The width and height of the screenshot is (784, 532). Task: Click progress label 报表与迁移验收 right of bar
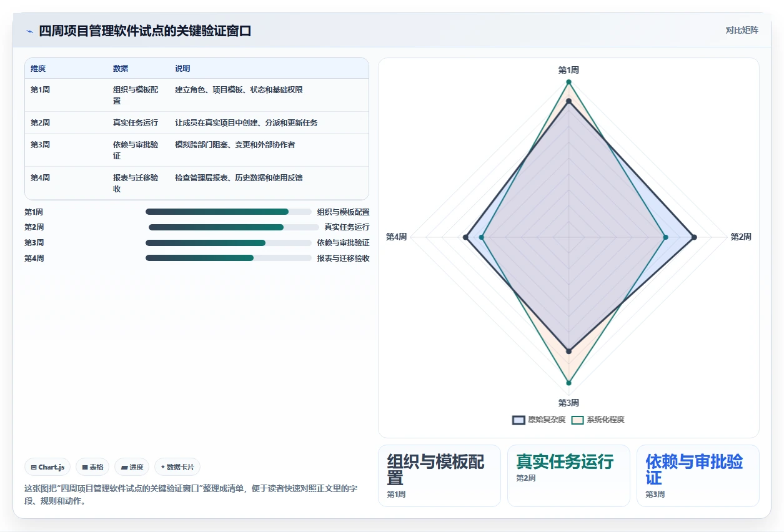pos(343,259)
